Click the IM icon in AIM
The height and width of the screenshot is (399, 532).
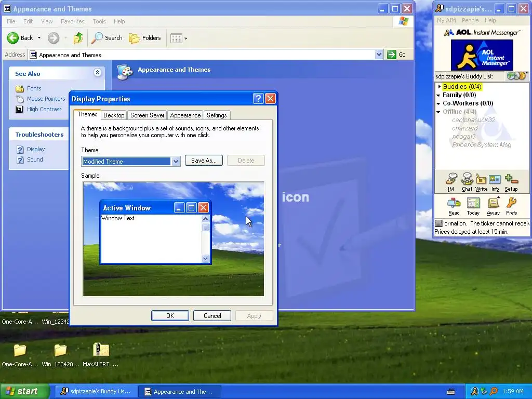click(x=451, y=182)
